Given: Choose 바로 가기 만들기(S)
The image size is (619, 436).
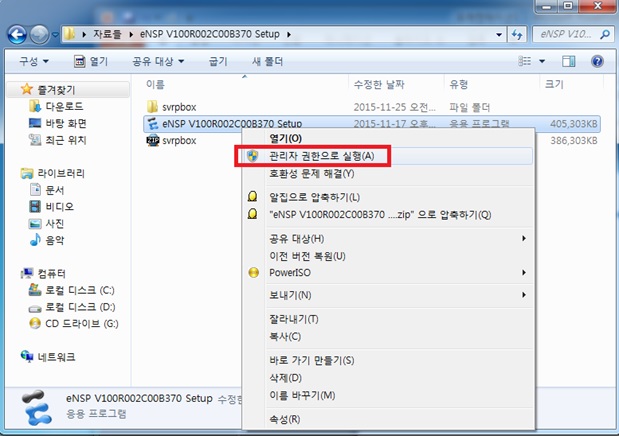Looking at the screenshot, I should point(388,360).
